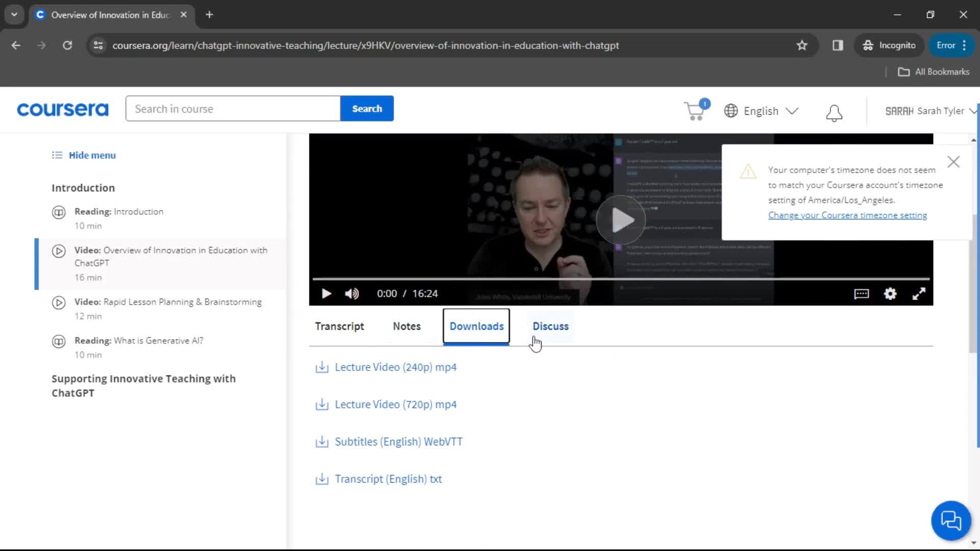980x551 pixels.
Task: Click the fullscreen expand icon
Action: (919, 293)
